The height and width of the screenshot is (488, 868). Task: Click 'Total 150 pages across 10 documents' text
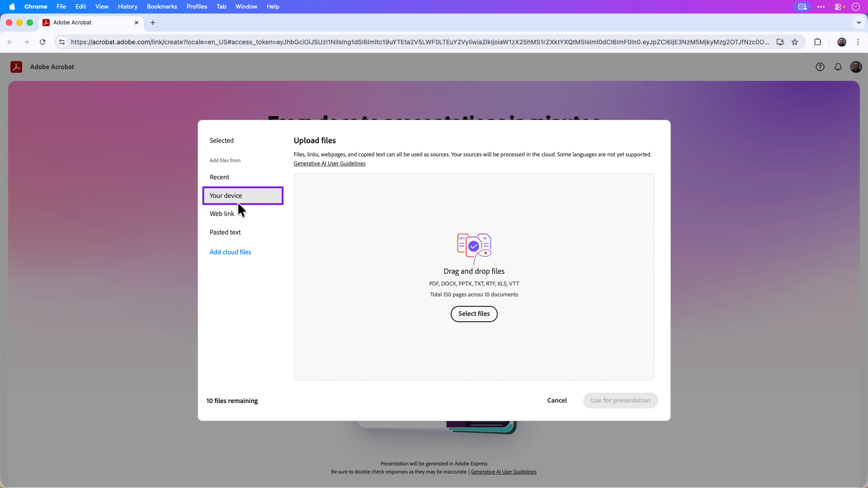[x=474, y=295]
